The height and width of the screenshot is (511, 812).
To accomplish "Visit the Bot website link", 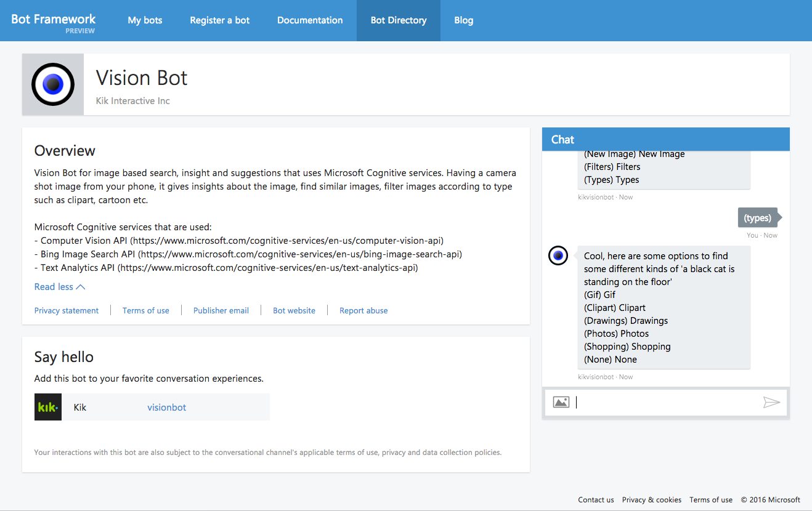I will point(294,311).
